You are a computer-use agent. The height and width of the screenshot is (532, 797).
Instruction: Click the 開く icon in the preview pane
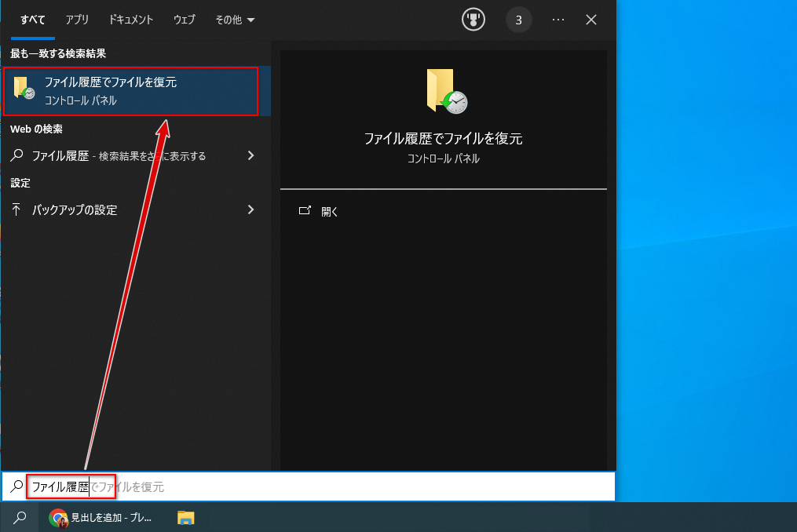point(305,211)
